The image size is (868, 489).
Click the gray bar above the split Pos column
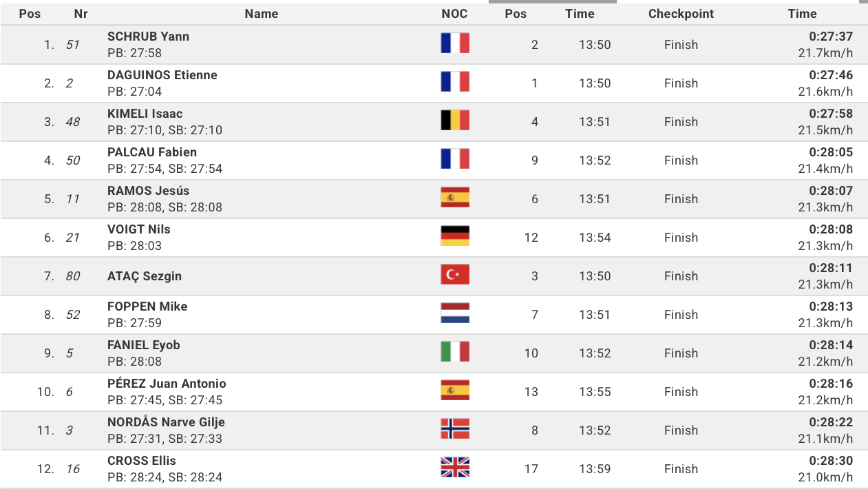tap(552, 1)
